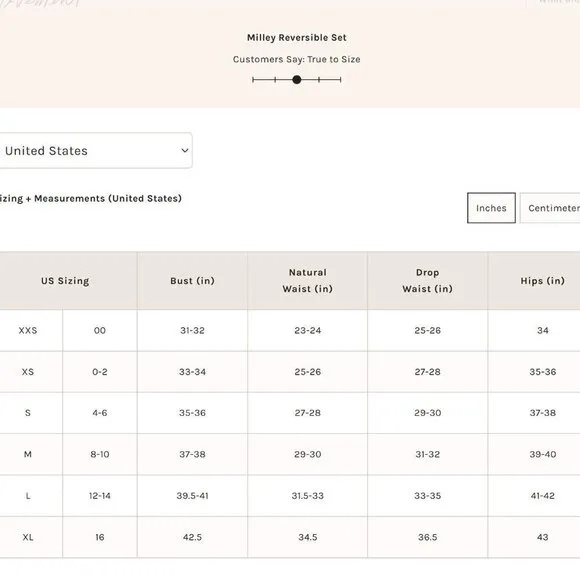Viewport: 580px width, 580px height.
Task: Click the True to Size slider dot
Action: 297,80
